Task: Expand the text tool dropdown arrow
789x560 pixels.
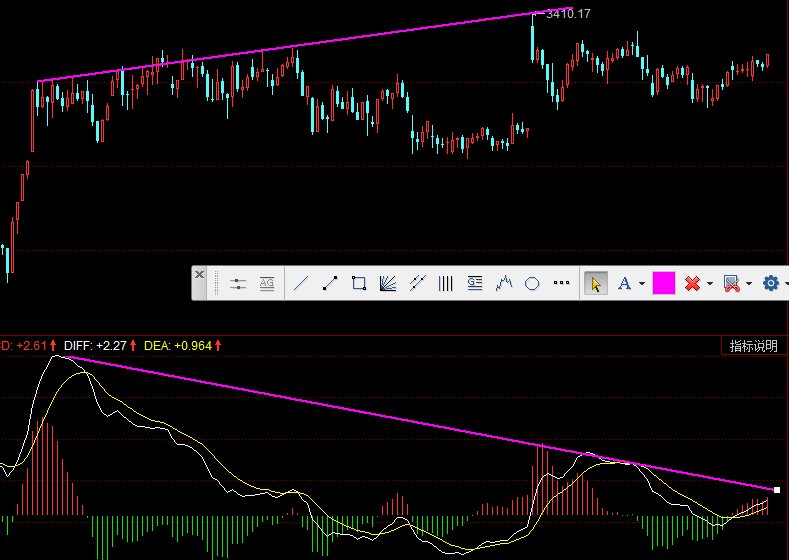Action: (641, 284)
